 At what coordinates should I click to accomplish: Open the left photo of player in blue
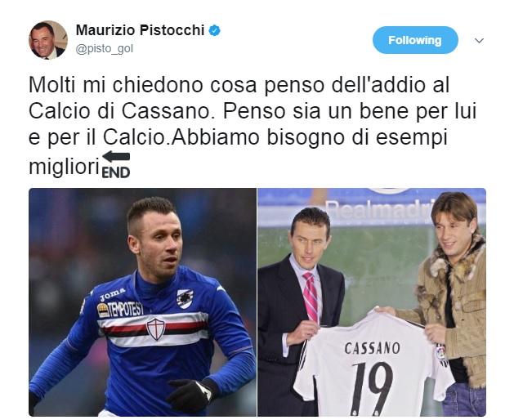tap(142, 302)
